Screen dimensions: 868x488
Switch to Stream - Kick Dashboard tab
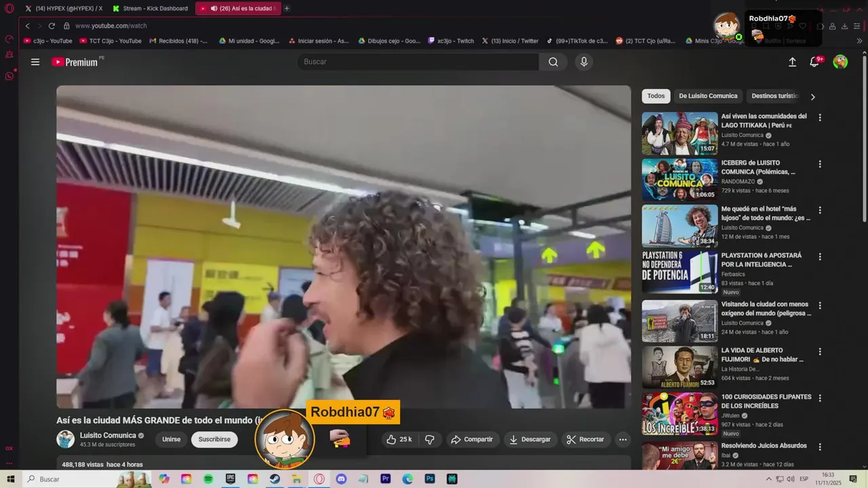151,8
